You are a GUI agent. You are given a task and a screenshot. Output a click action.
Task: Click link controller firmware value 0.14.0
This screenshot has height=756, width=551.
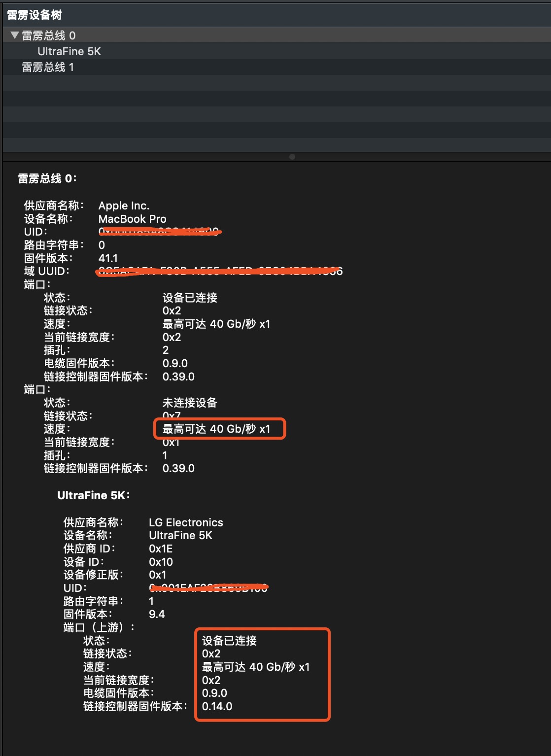click(217, 706)
